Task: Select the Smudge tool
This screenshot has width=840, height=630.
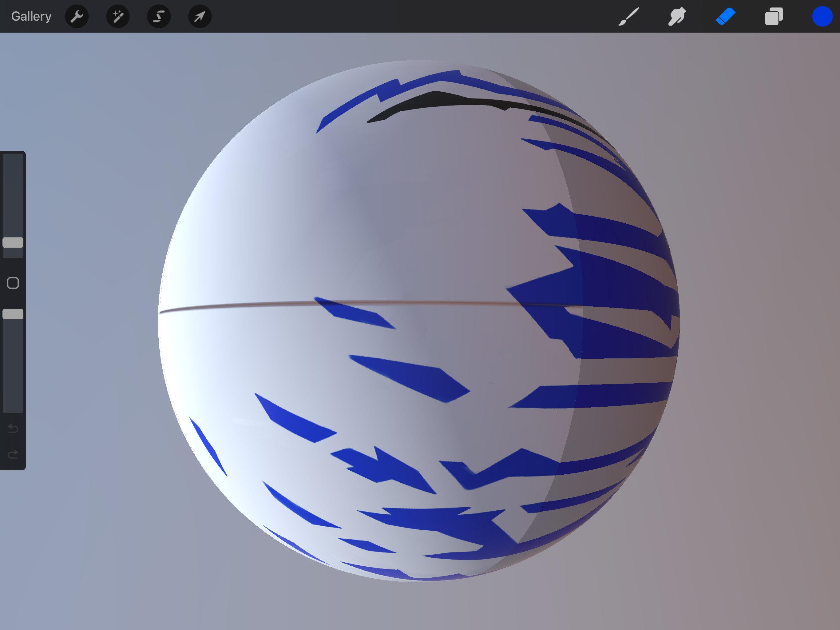Action: [677, 16]
